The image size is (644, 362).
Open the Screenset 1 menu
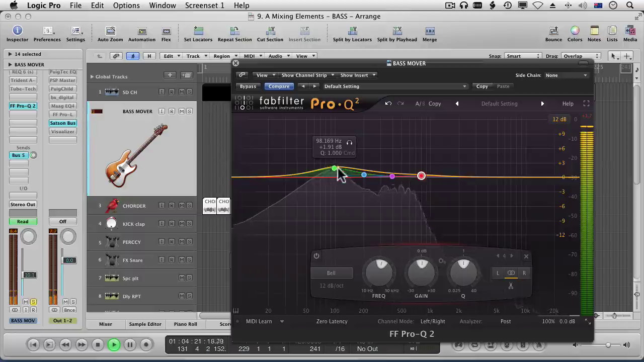[x=205, y=6]
